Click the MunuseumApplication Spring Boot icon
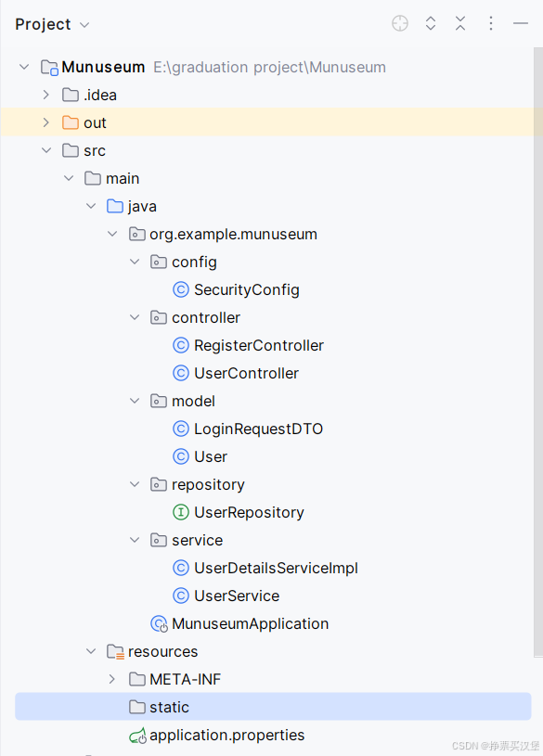The width and height of the screenshot is (543, 756). [158, 623]
